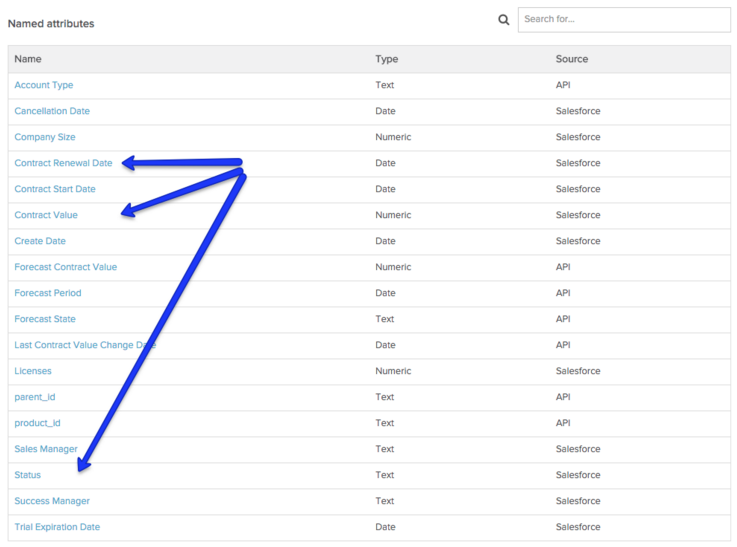Select 'Date' type in Trial Expiration Date row

click(385, 527)
